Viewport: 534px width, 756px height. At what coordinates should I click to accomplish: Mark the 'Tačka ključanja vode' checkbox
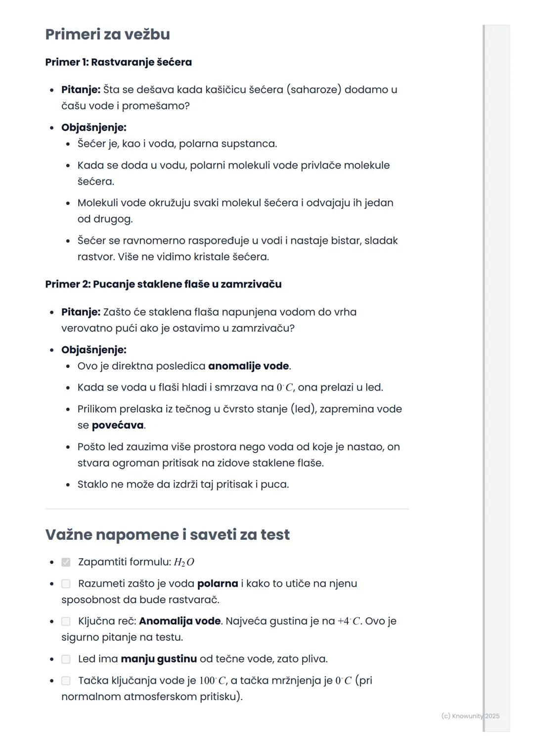tap(66, 681)
